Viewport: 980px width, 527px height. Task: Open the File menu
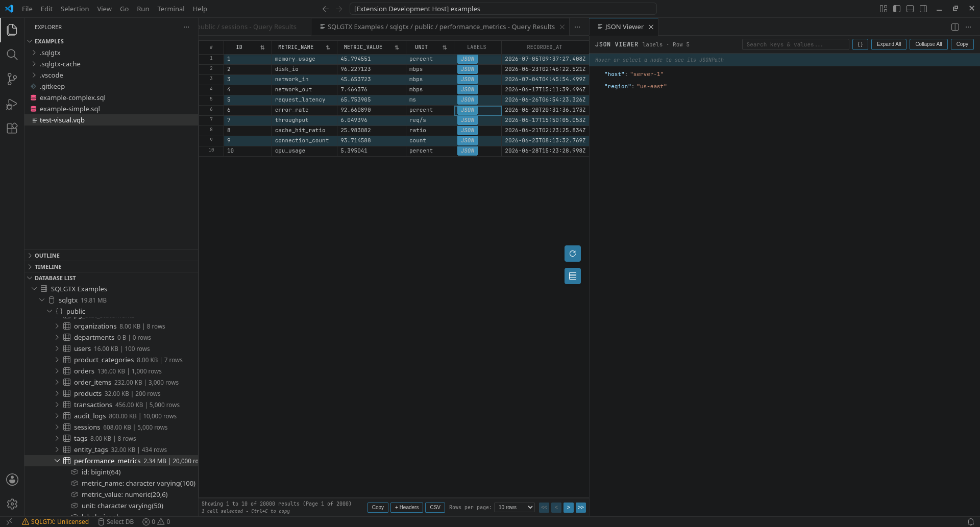click(27, 9)
